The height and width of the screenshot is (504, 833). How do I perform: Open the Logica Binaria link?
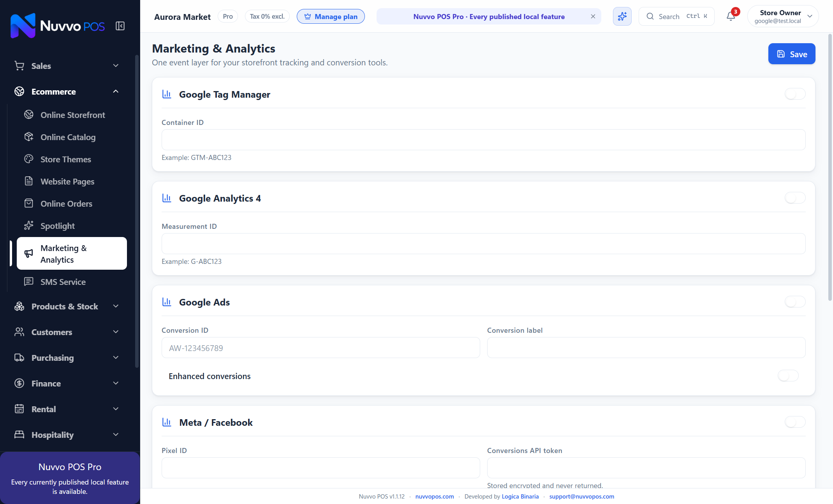click(520, 496)
